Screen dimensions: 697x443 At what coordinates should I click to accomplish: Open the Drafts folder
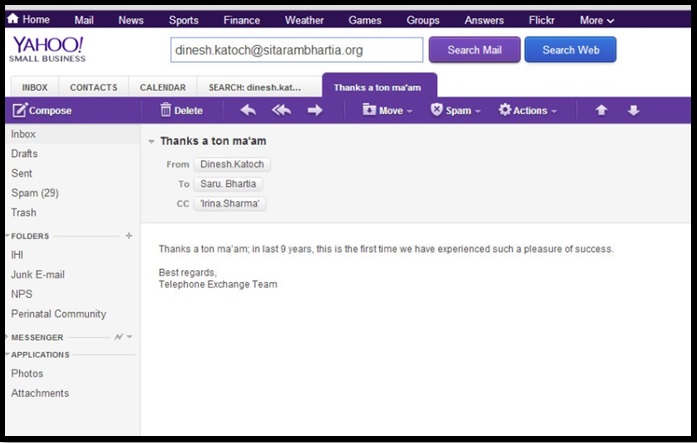tap(24, 154)
